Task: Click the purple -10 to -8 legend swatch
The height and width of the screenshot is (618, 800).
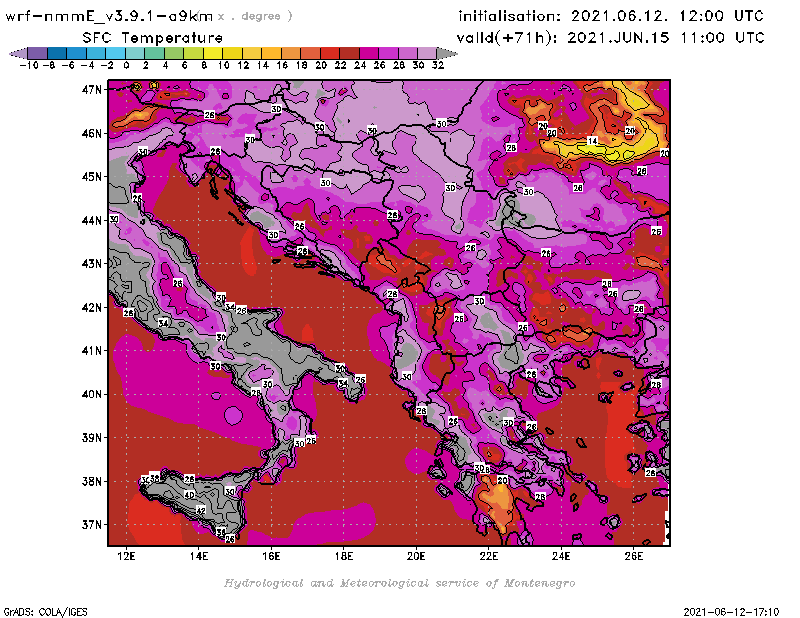Action: tap(38, 53)
